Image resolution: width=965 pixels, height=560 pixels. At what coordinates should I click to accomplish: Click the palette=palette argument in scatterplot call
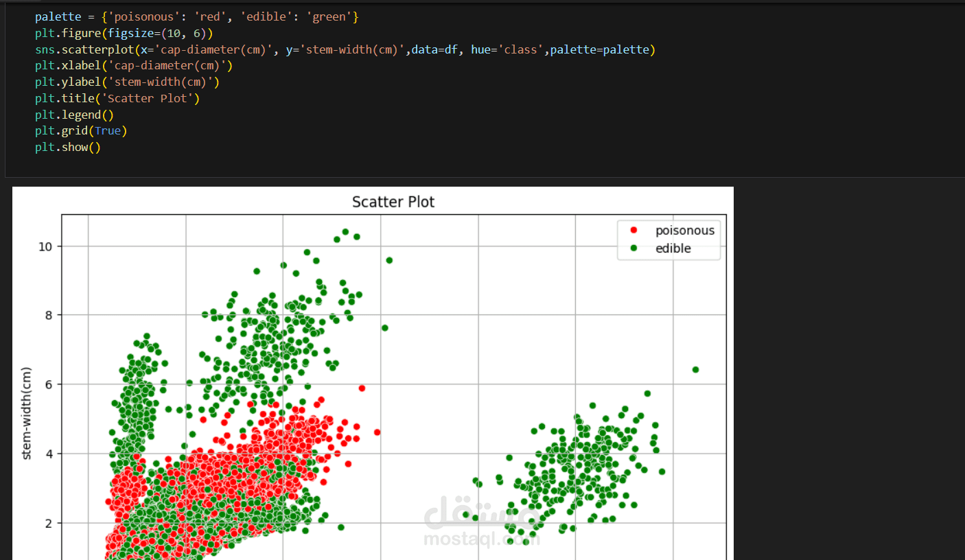pyautogui.click(x=600, y=49)
